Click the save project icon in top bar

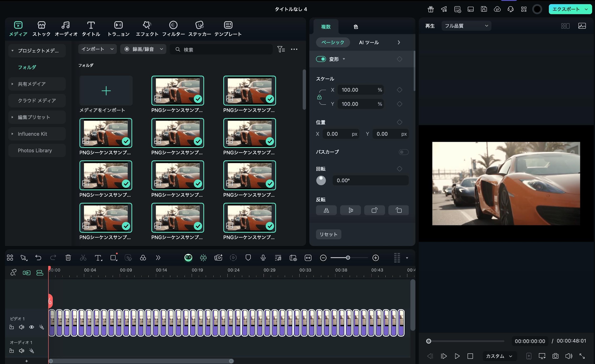click(x=484, y=9)
